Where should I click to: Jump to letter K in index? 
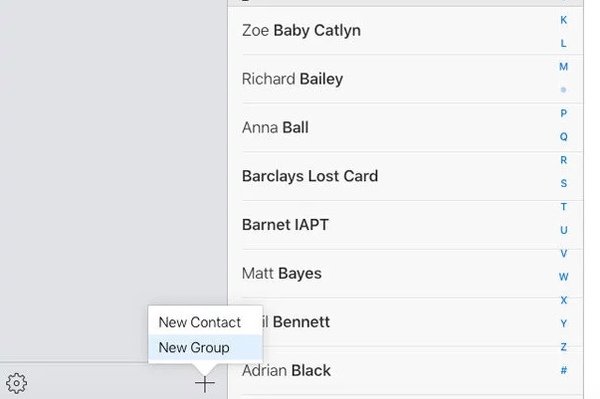[x=563, y=20]
